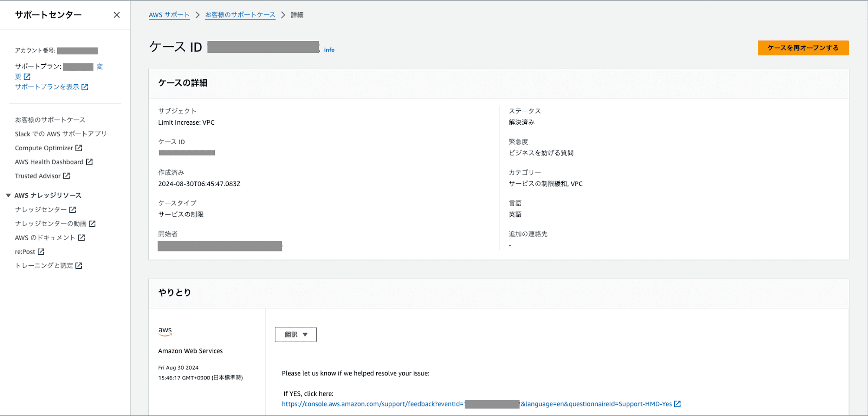Click 詳細 breadcrumb item

click(x=297, y=15)
